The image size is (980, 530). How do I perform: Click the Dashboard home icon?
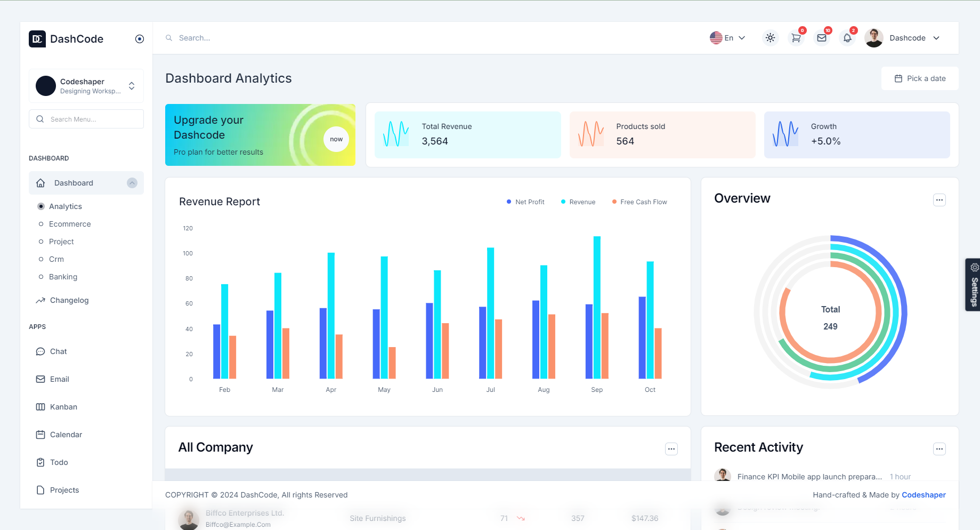(41, 183)
